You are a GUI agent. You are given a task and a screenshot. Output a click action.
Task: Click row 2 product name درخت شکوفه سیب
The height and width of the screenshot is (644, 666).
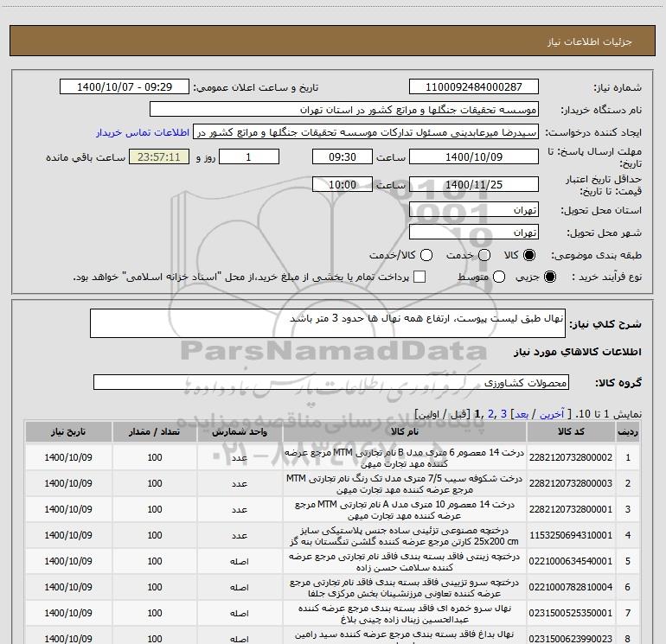[405, 484]
